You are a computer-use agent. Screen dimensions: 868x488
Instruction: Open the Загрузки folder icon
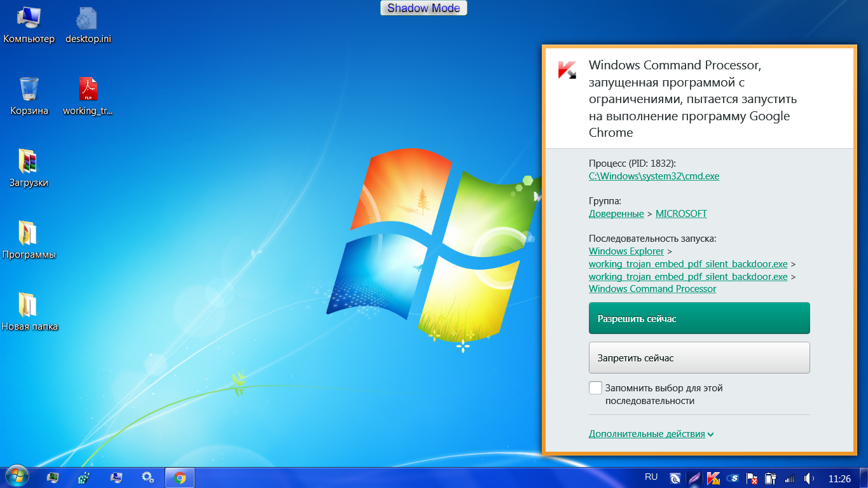point(29,169)
